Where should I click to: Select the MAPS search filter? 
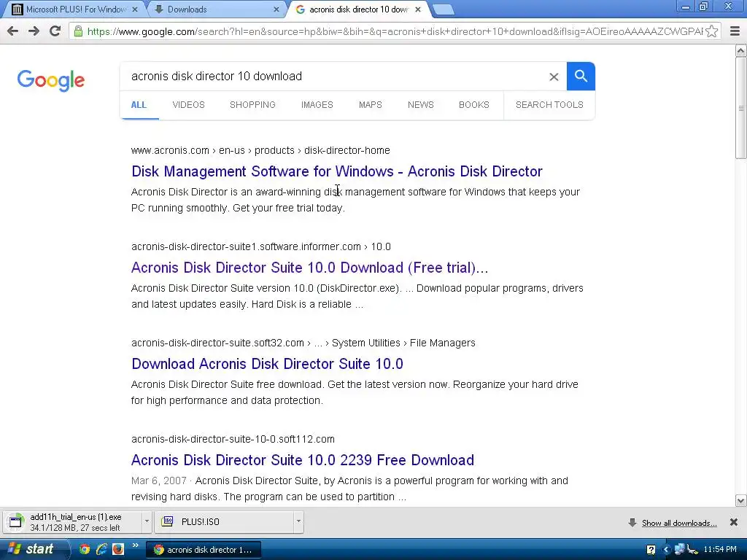point(370,105)
